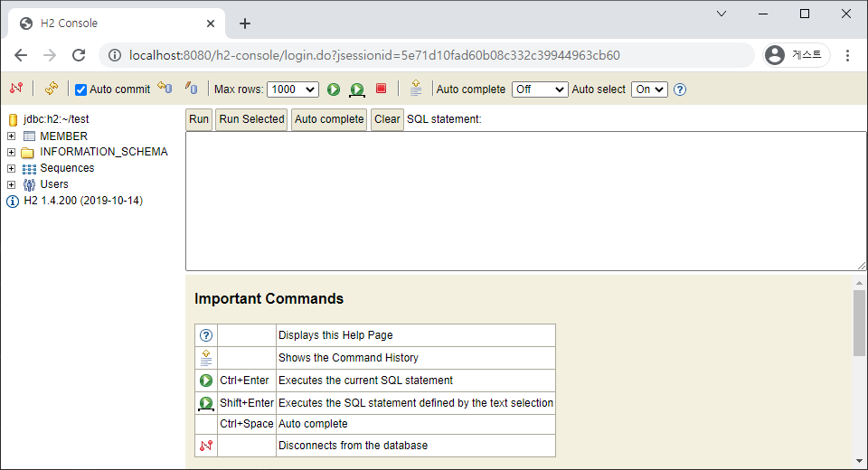Click the help pane scroll down arrow

pyautogui.click(x=859, y=461)
